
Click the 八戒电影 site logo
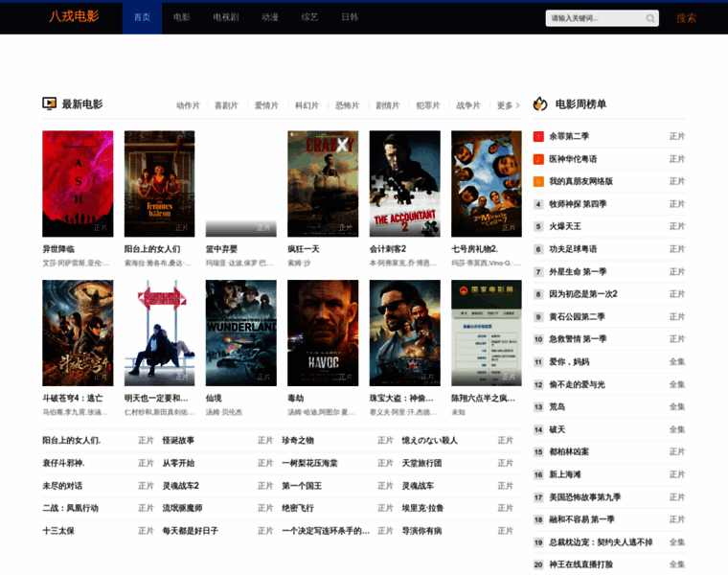[75, 16]
